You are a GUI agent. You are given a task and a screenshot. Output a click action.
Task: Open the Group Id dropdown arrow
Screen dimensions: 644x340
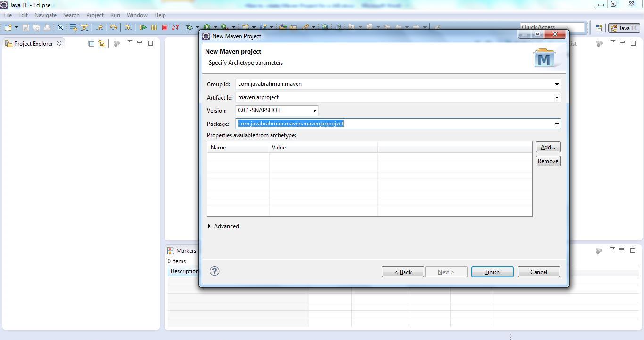(x=557, y=84)
